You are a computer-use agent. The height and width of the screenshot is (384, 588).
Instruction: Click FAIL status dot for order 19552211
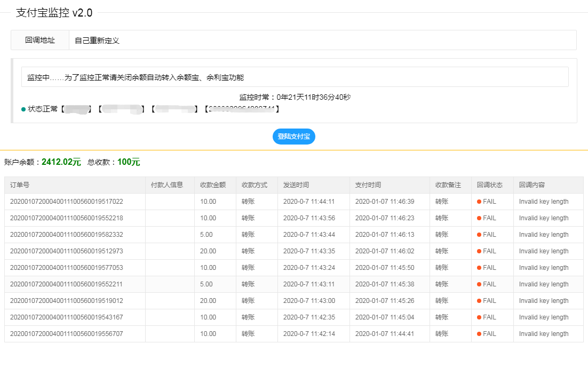(x=479, y=284)
